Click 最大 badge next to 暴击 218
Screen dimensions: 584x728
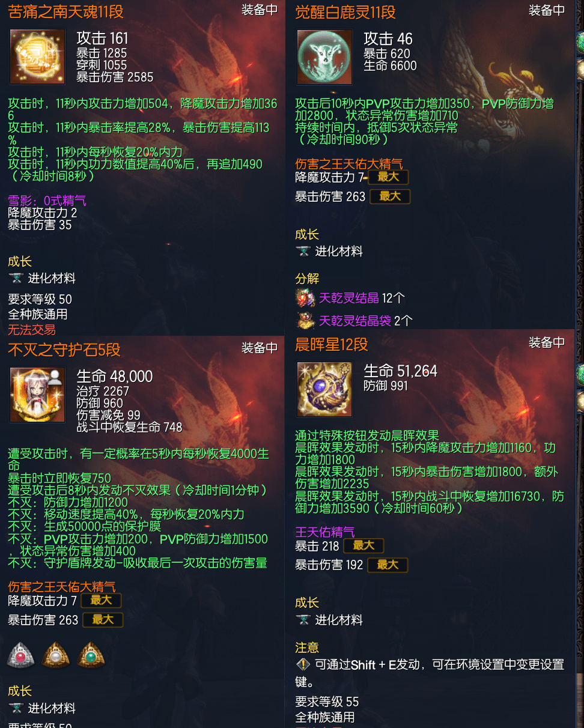363,545
